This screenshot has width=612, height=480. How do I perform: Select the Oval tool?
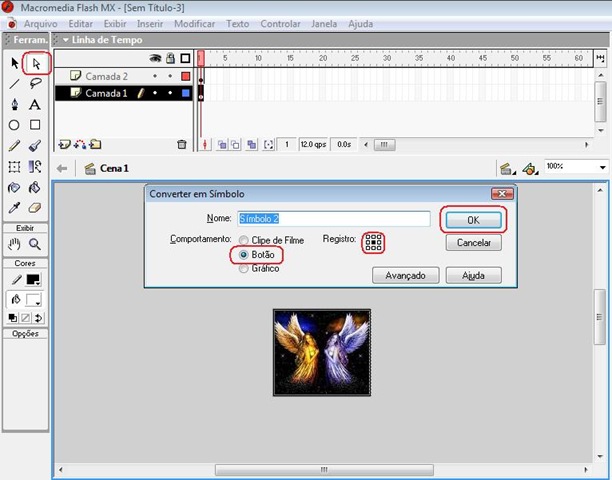coord(14,125)
